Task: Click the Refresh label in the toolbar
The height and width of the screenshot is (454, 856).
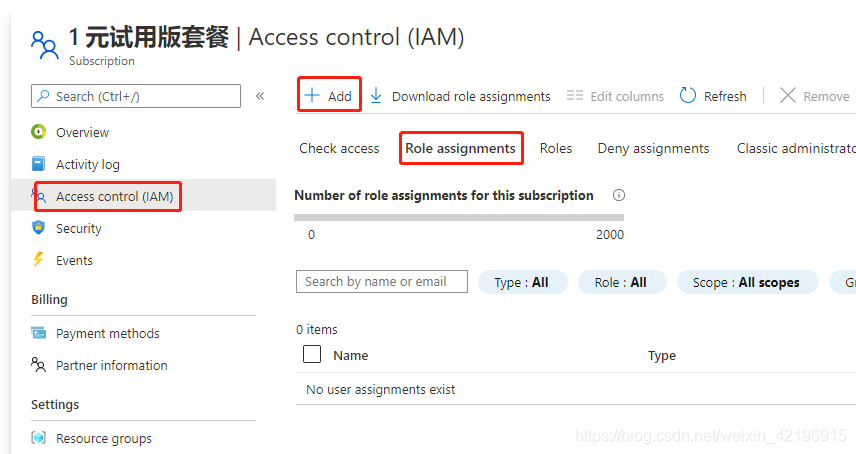Action: (x=725, y=97)
